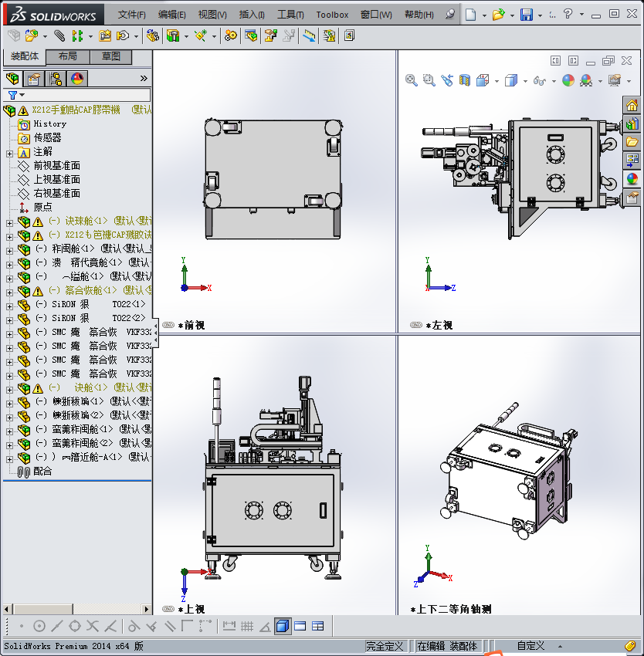Open the Design Library task pane icon
The width and height of the screenshot is (644, 656).
pyautogui.click(x=632, y=123)
